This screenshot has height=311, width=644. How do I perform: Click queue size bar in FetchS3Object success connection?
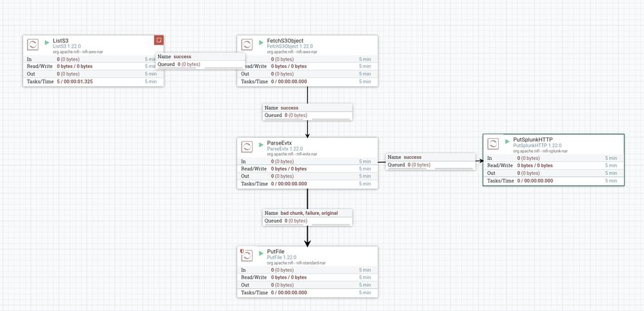tap(331, 119)
